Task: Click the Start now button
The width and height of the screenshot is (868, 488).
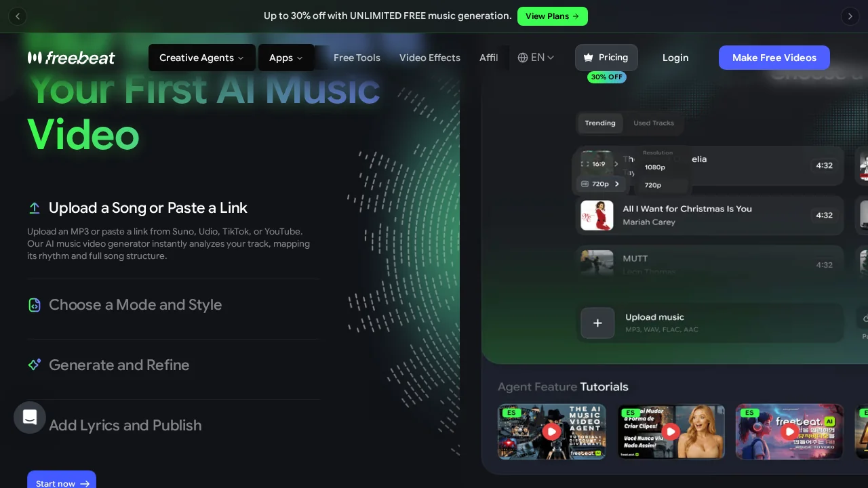Action: click(x=62, y=483)
